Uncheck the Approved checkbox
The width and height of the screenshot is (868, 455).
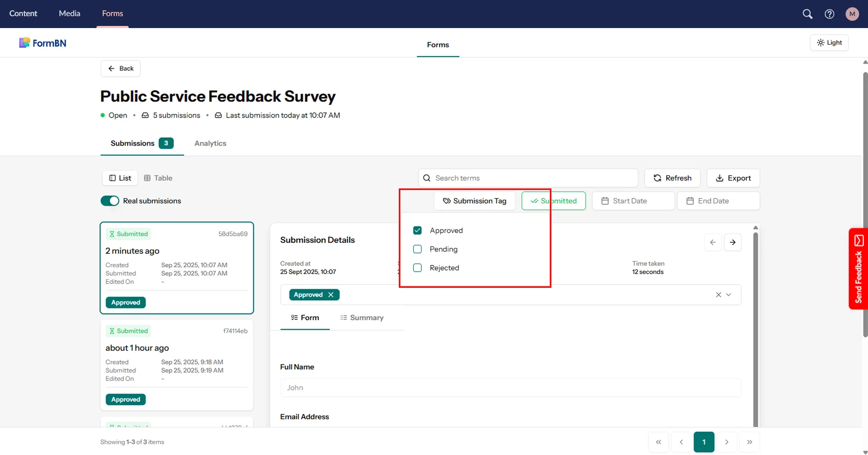pyautogui.click(x=417, y=230)
